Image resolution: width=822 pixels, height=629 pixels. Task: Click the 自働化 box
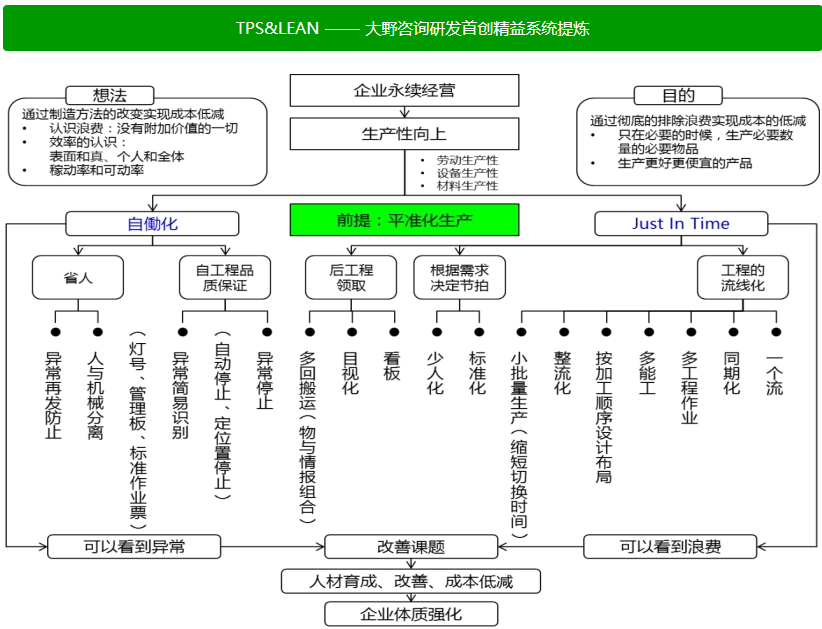point(152,224)
